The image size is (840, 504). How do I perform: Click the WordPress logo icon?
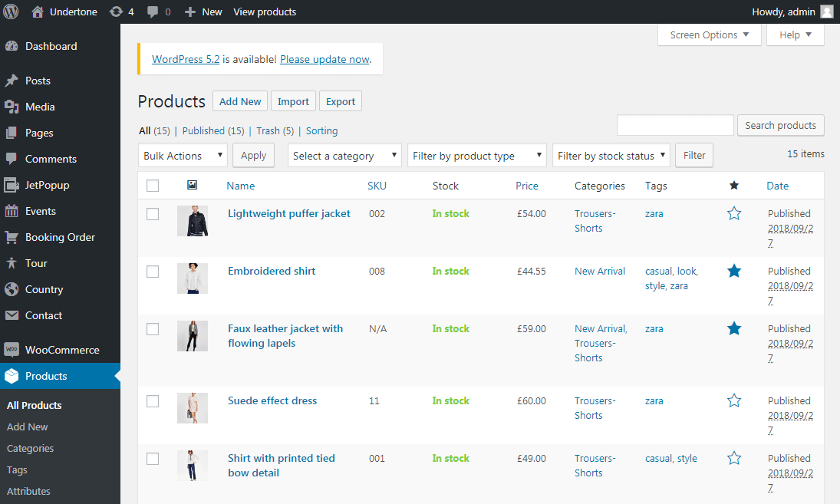(x=11, y=12)
